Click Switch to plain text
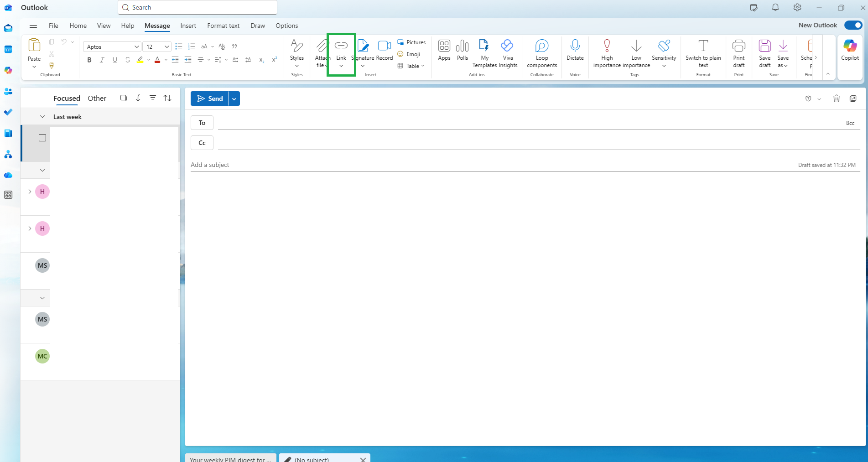 point(703,53)
